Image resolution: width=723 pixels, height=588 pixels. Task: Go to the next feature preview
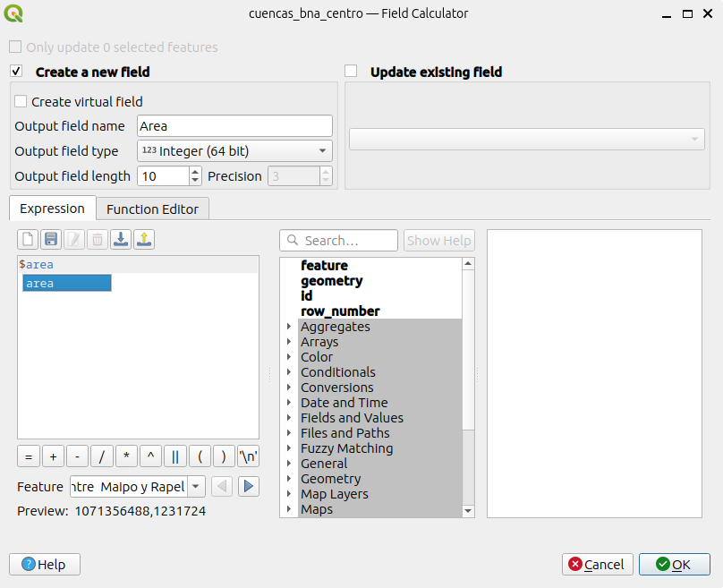(x=249, y=486)
